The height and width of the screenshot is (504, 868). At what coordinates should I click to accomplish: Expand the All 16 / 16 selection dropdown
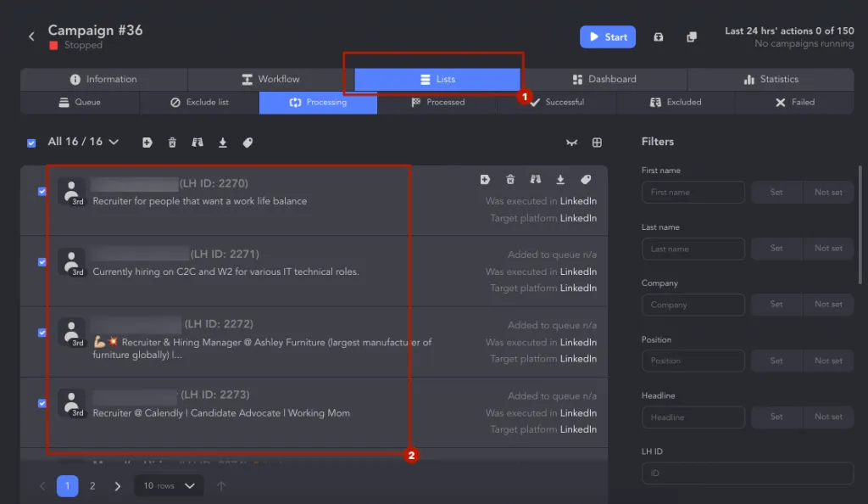[83, 142]
